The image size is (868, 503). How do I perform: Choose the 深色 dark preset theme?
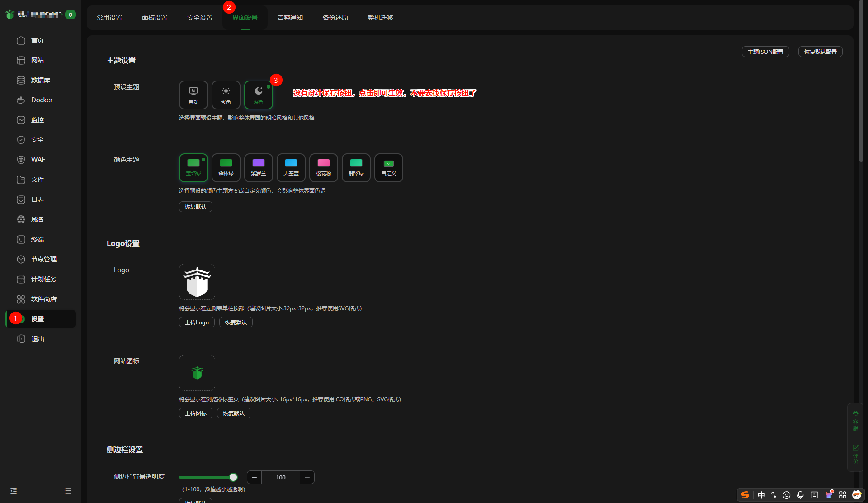click(258, 95)
